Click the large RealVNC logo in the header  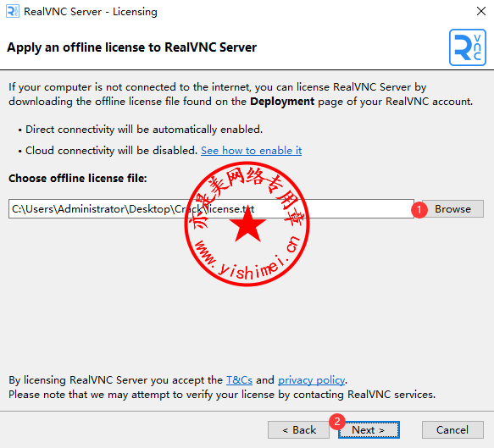468,47
